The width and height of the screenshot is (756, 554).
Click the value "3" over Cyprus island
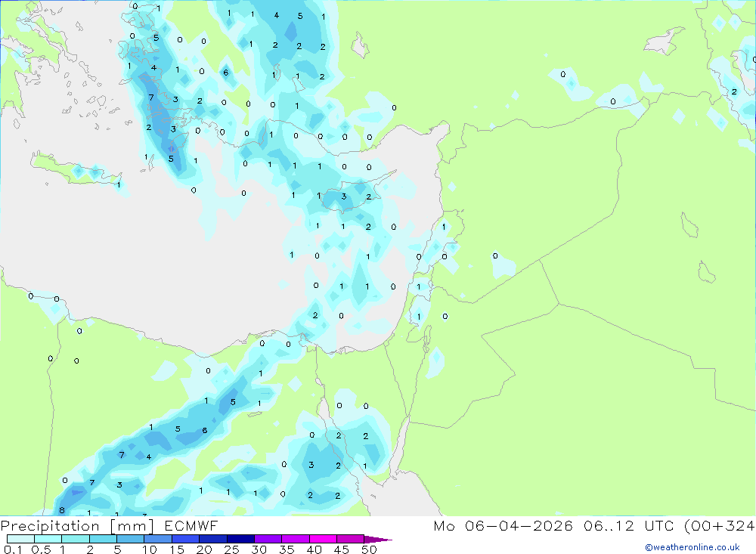[x=344, y=197]
